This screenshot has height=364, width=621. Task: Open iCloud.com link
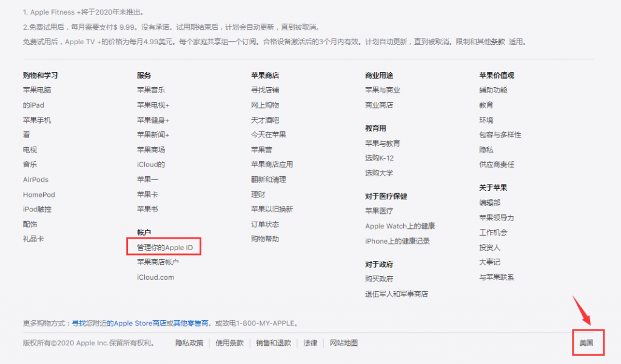click(x=155, y=277)
